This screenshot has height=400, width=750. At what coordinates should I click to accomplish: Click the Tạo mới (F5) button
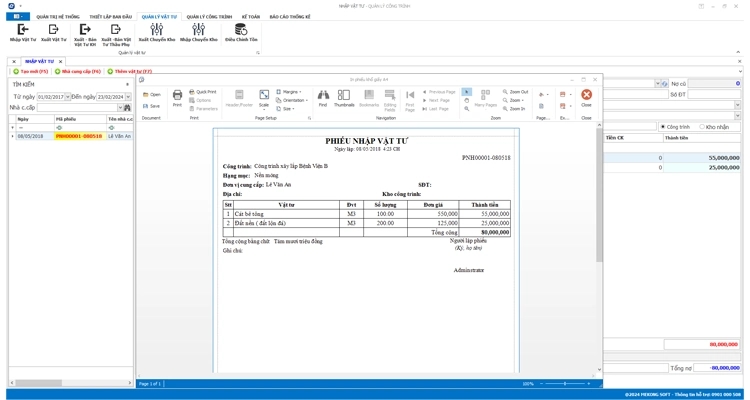31,72
